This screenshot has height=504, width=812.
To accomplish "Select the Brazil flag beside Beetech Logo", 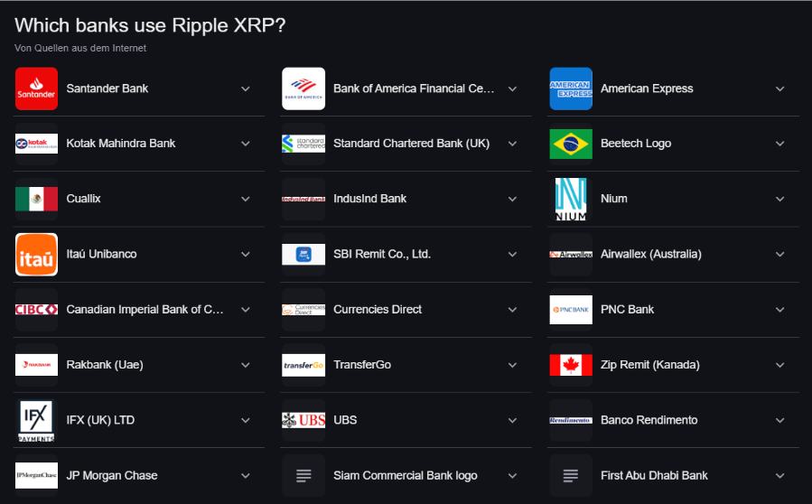I will (x=571, y=144).
